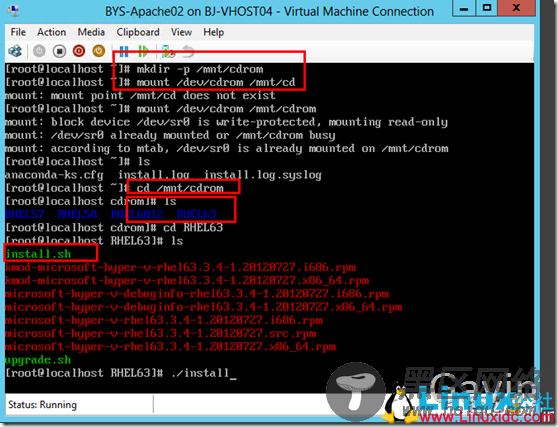Click the VM Connection title bar icon

14,11
